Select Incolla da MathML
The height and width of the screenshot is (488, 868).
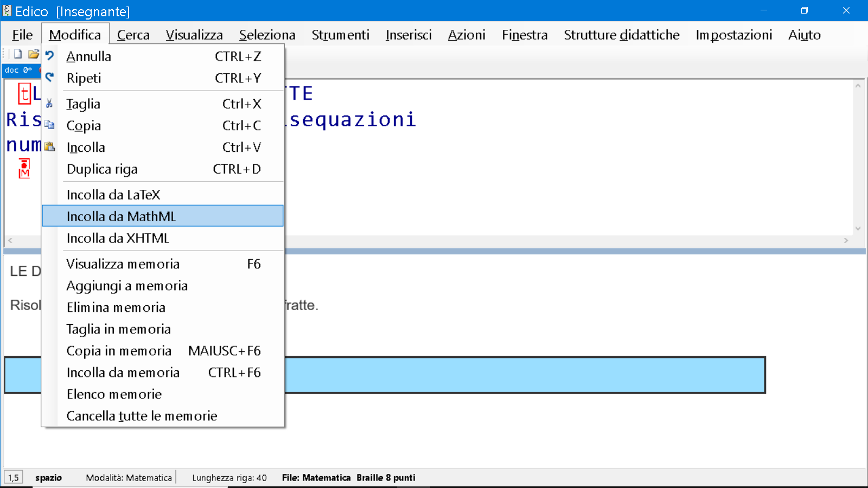pyautogui.click(x=163, y=216)
